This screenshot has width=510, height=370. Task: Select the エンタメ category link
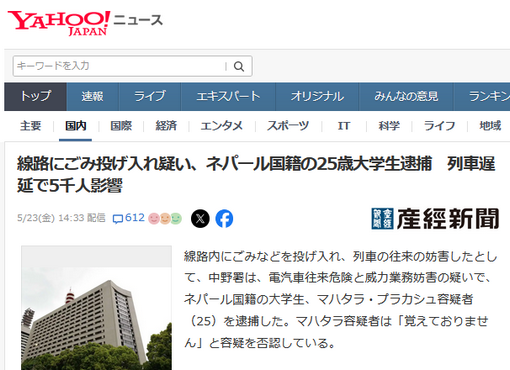click(222, 126)
